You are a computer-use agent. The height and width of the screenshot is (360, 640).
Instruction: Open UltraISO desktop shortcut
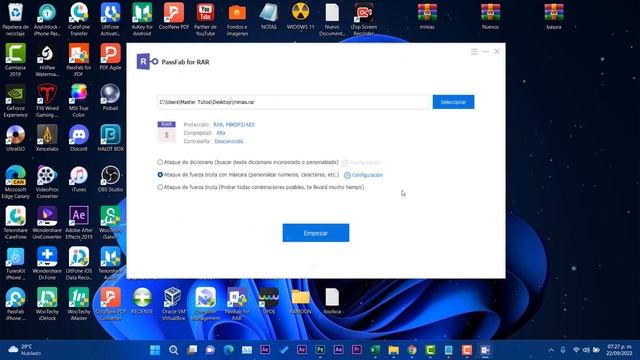click(x=16, y=138)
